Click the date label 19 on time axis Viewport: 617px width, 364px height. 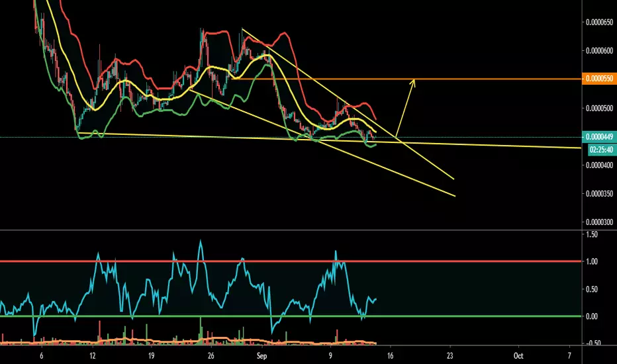(x=151, y=356)
